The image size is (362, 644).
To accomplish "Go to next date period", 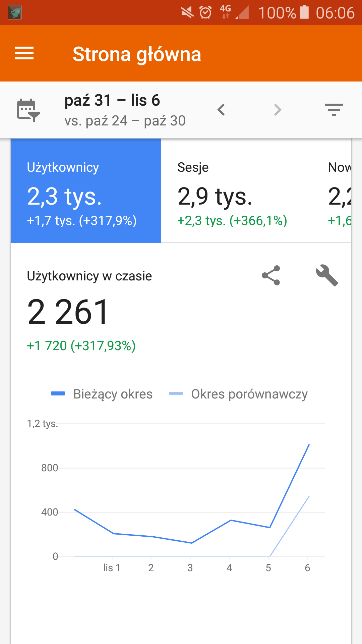I will click(278, 110).
